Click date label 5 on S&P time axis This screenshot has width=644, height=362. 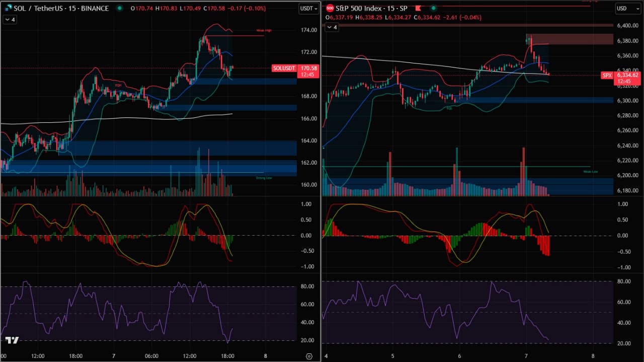pos(392,356)
